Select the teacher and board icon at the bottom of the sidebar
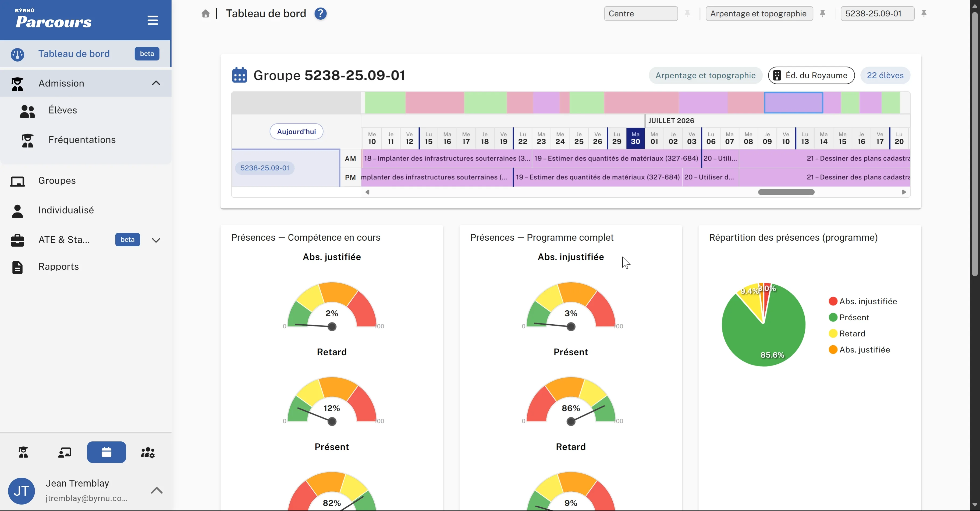This screenshot has width=980, height=511. 65,452
